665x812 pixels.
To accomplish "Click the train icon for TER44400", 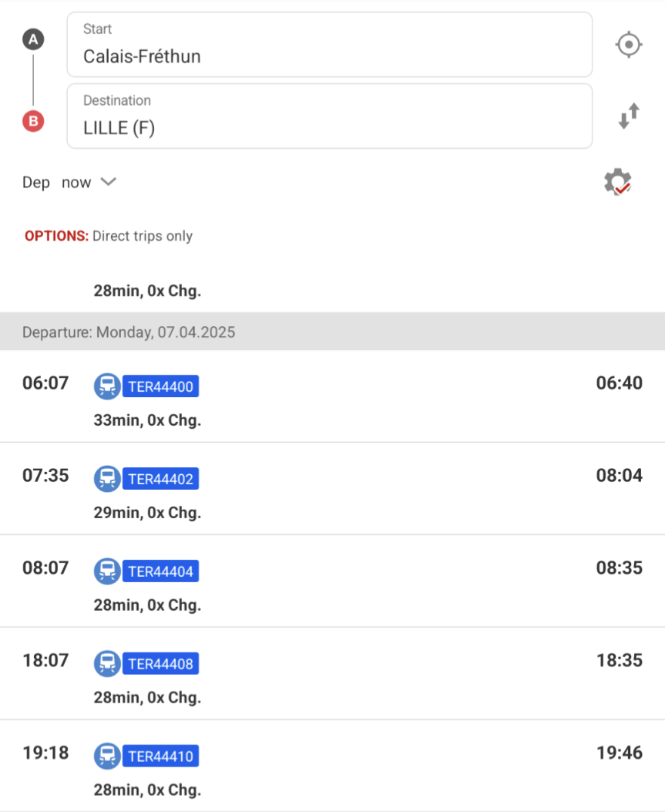I will point(107,386).
